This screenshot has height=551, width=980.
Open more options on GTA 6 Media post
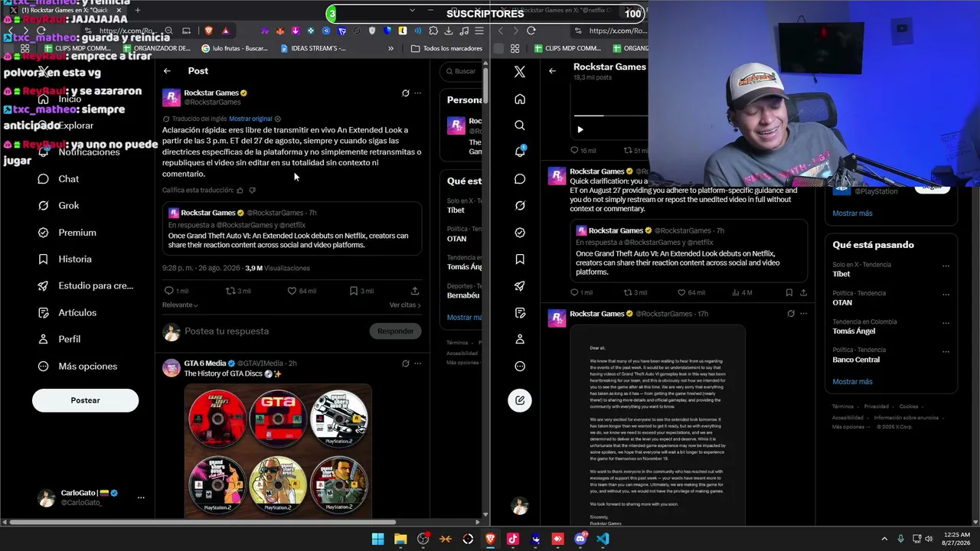(x=417, y=364)
